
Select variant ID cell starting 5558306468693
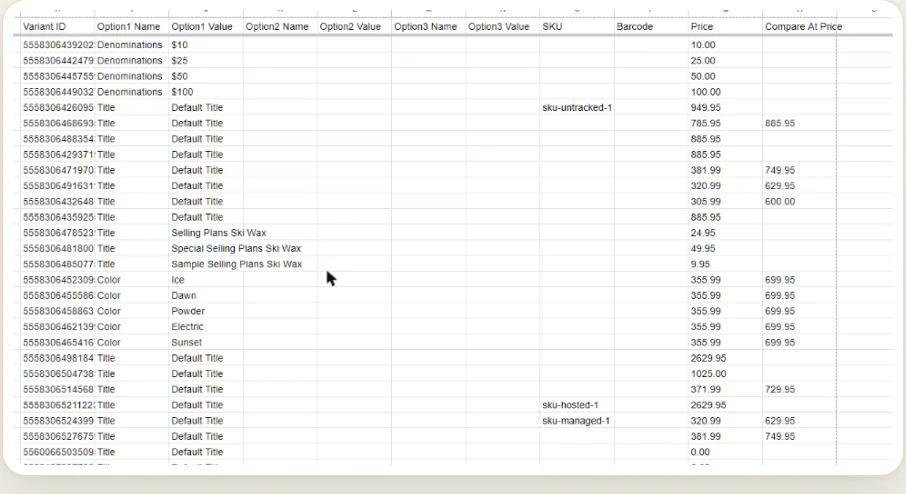57,123
